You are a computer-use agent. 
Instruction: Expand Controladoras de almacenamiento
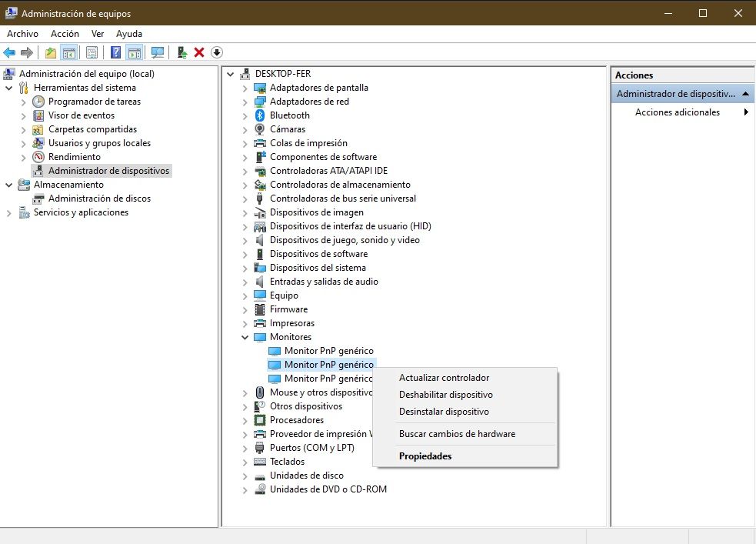[245, 185]
